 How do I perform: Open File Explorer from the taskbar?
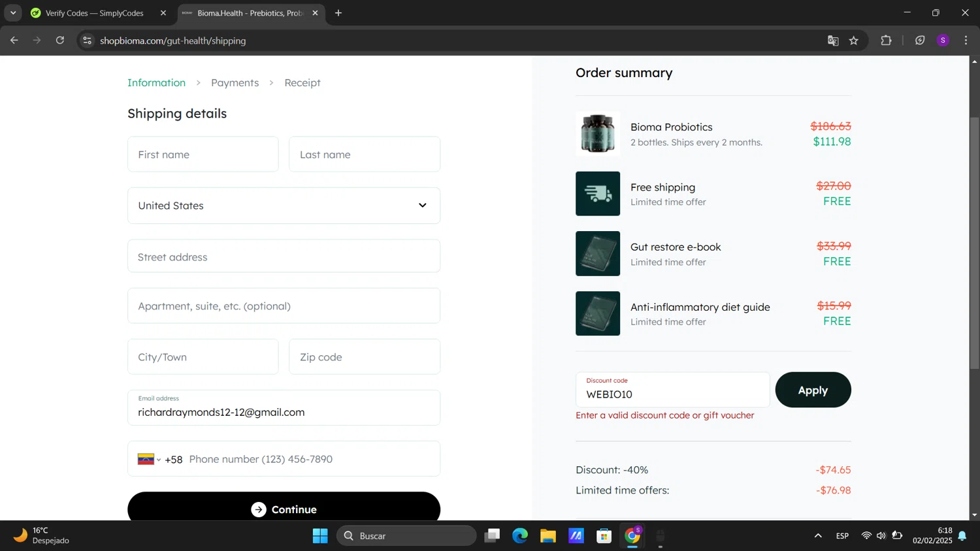548,536
